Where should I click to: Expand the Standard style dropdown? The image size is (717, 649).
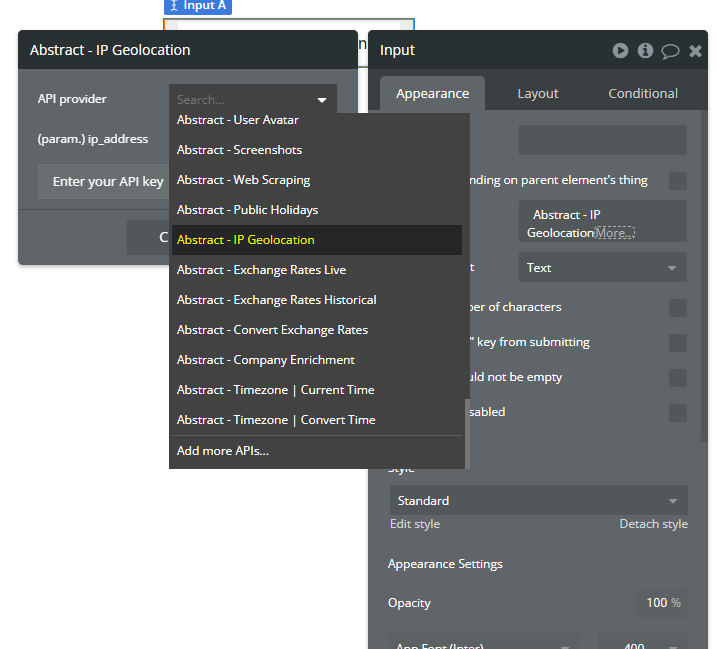click(538, 501)
